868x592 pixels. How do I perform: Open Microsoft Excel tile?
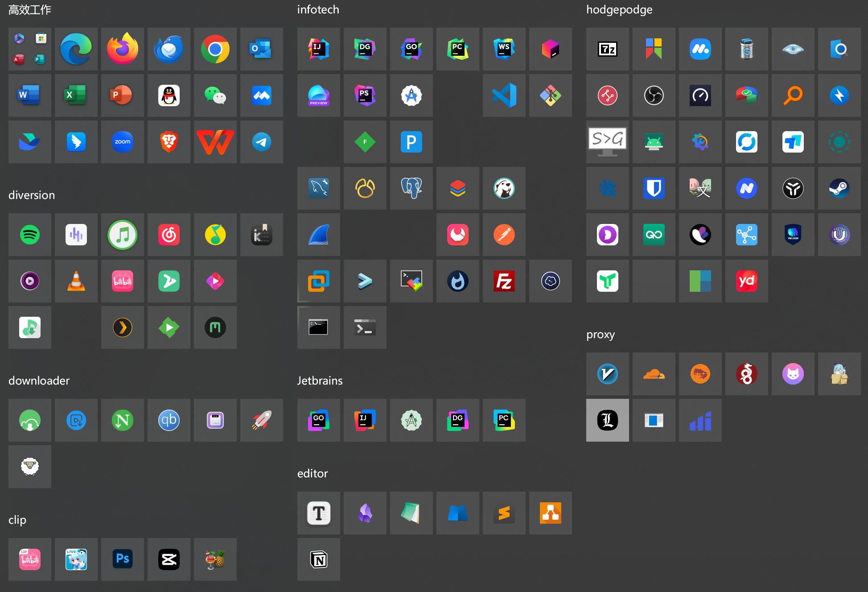tap(76, 95)
